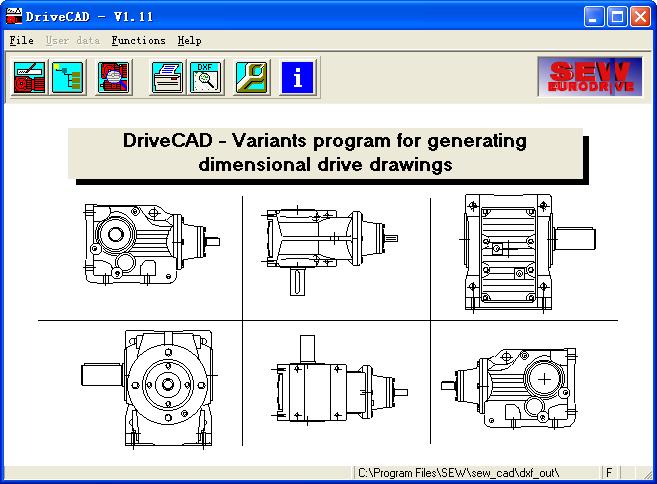Close the DriveCAD window
Viewport: 657px width, 484px height.
tap(641, 17)
